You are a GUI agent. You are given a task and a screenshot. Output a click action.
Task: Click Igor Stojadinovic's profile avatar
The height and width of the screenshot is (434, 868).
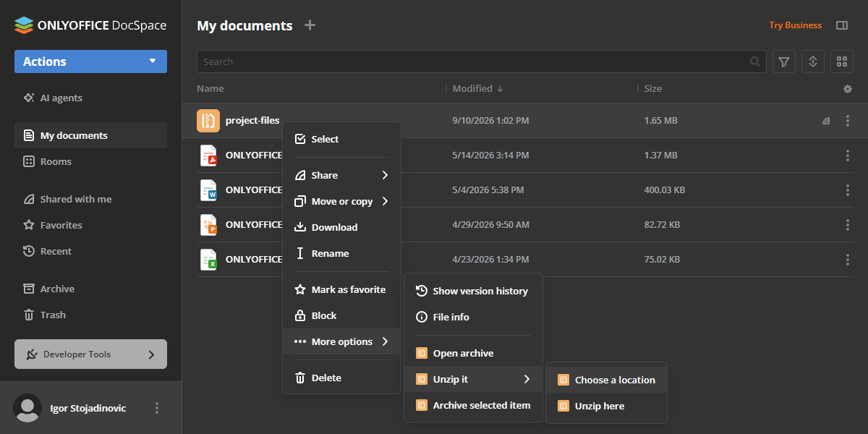pyautogui.click(x=27, y=408)
